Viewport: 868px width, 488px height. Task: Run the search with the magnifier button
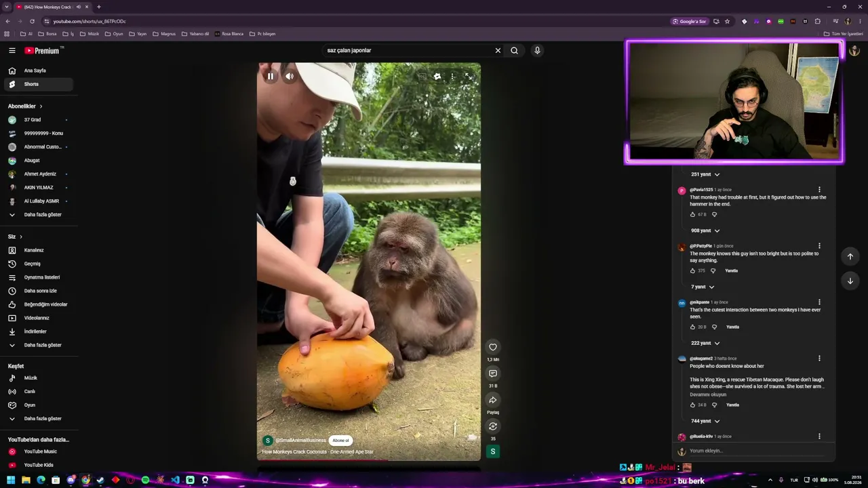[514, 50]
